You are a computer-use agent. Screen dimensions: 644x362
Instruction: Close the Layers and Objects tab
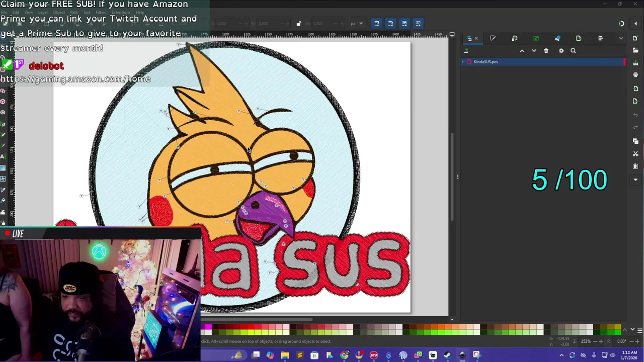[x=476, y=38]
